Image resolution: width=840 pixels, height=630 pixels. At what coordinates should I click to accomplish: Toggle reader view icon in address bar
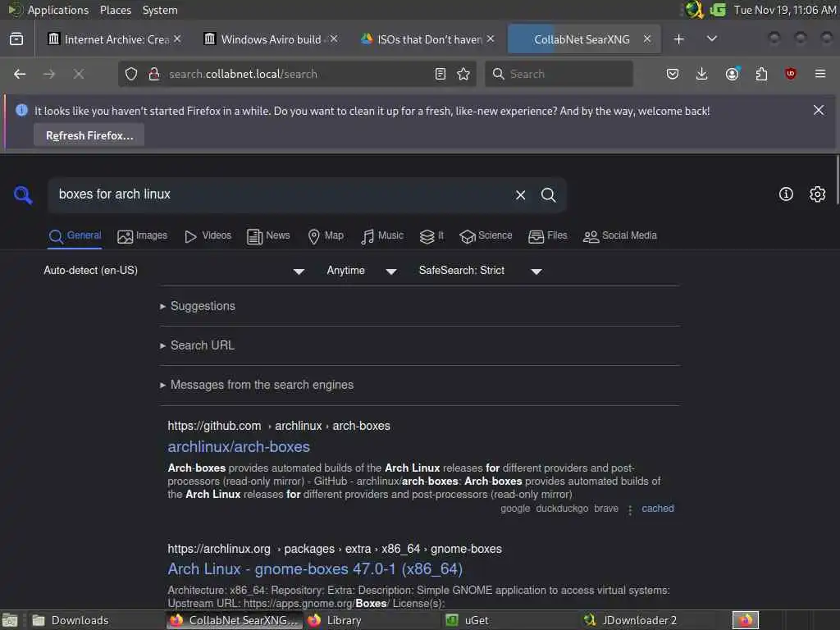441,74
